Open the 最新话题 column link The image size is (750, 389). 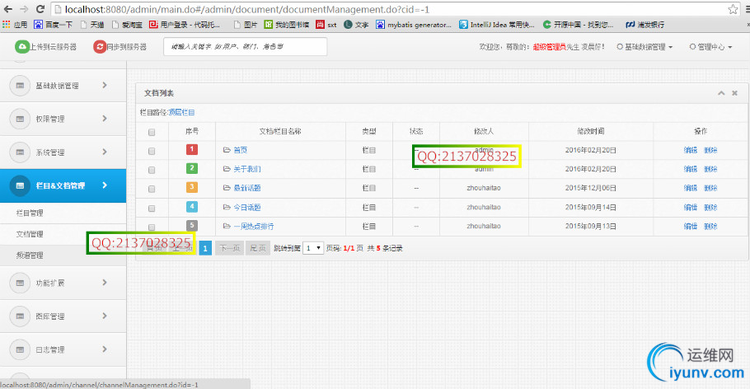coord(247,188)
